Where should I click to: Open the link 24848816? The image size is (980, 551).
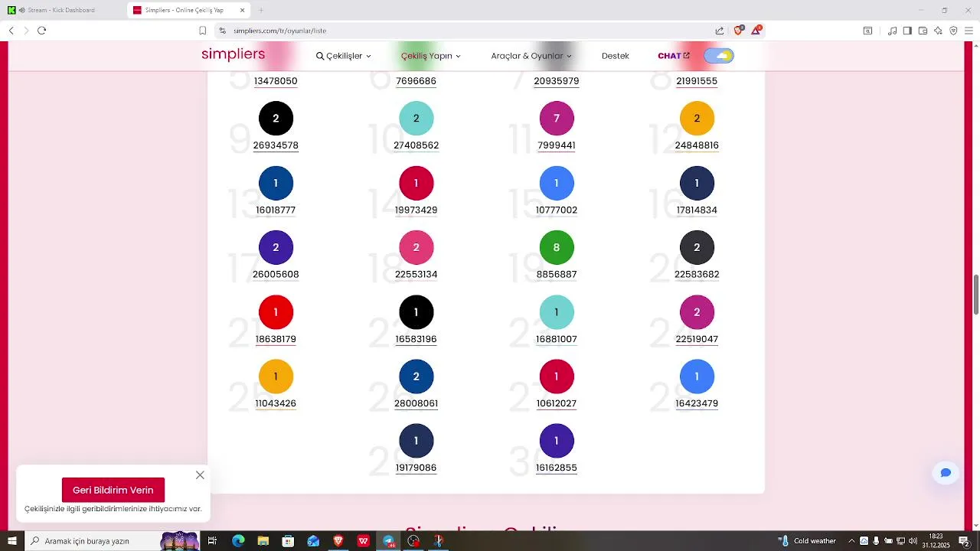coord(697,145)
